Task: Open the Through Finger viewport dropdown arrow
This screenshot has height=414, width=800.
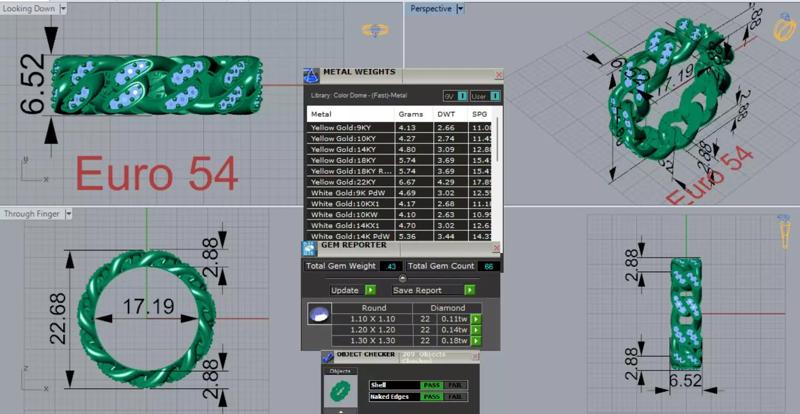Action: click(x=68, y=214)
